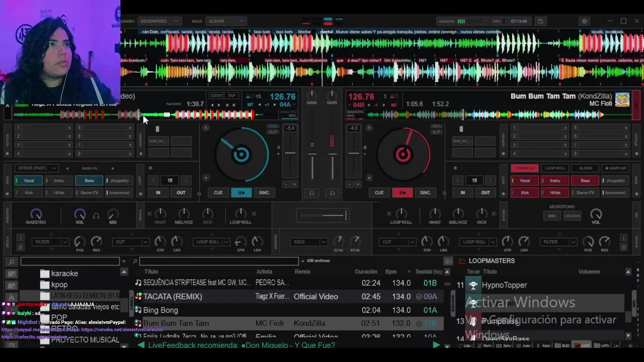Viewport: 644px width, 362px height.
Task: Sort tracks by Bpm column header
Action: (x=391, y=271)
